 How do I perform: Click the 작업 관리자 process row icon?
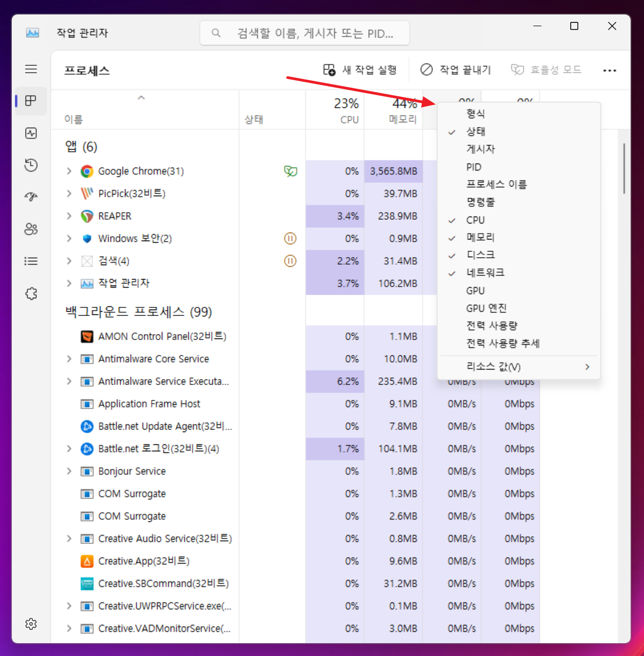tap(87, 283)
